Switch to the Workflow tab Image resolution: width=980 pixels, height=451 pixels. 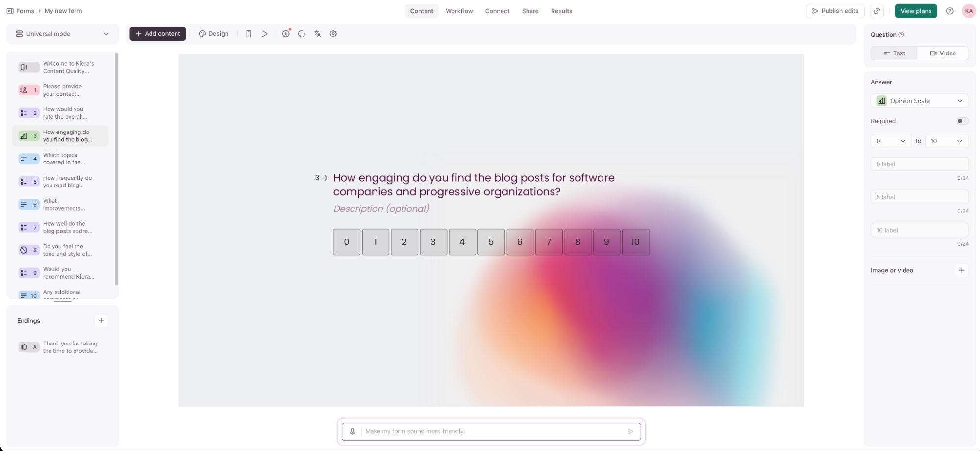(459, 11)
